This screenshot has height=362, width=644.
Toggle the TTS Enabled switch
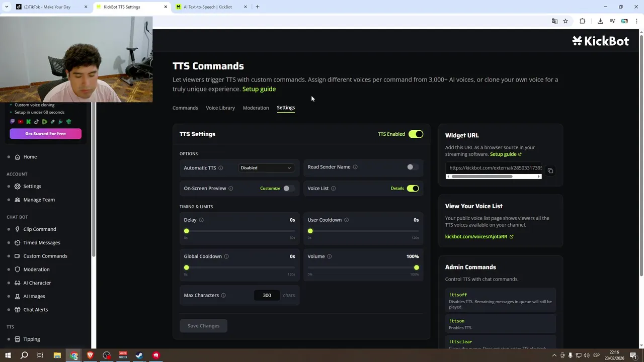416,134
